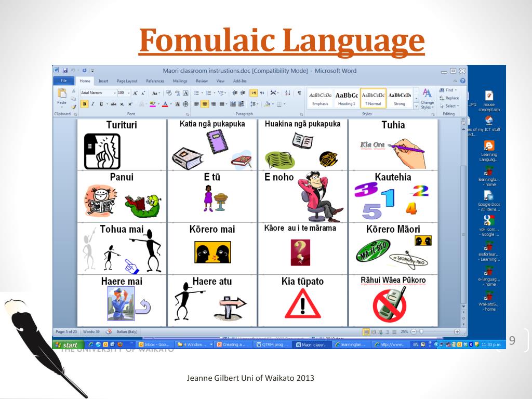The width and height of the screenshot is (532, 399).
Task: Toggle Bold formatting
Action: 84,104
